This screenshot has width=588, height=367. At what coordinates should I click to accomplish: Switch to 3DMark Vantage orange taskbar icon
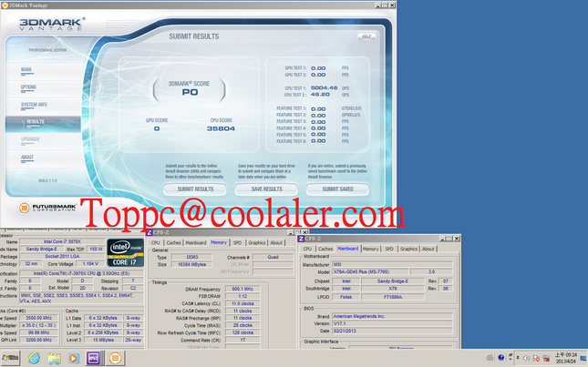(x=115, y=359)
